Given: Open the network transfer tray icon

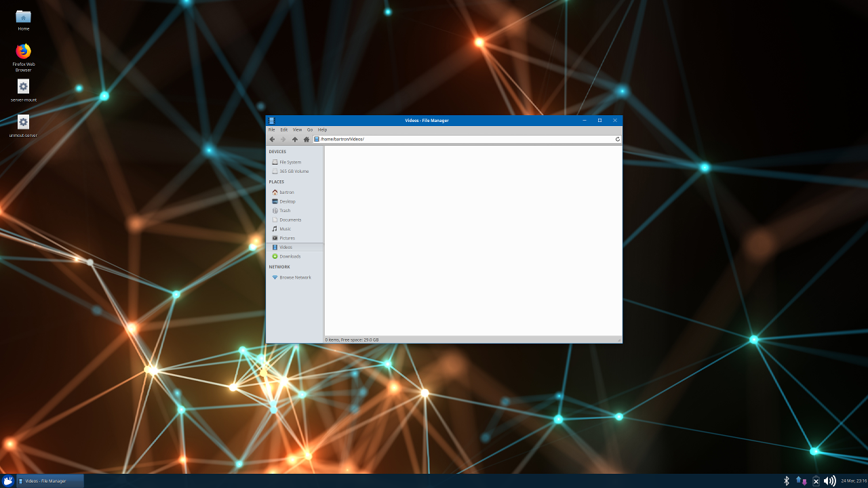Looking at the screenshot, I should (802, 481).
